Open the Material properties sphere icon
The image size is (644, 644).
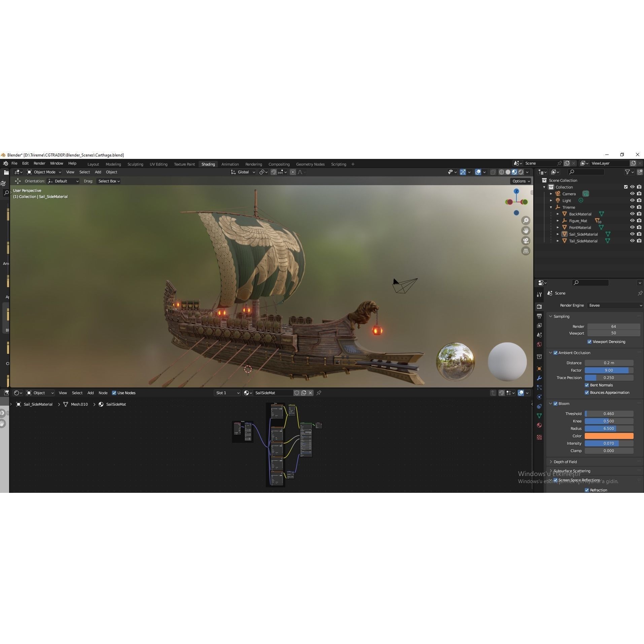click(x=539, y=425)
